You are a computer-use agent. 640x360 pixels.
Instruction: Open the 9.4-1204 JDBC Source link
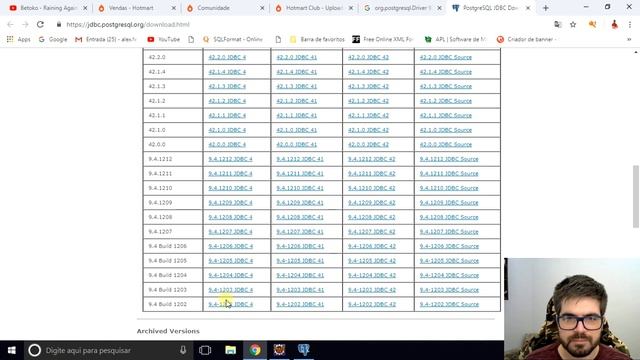tap(449, 276)
